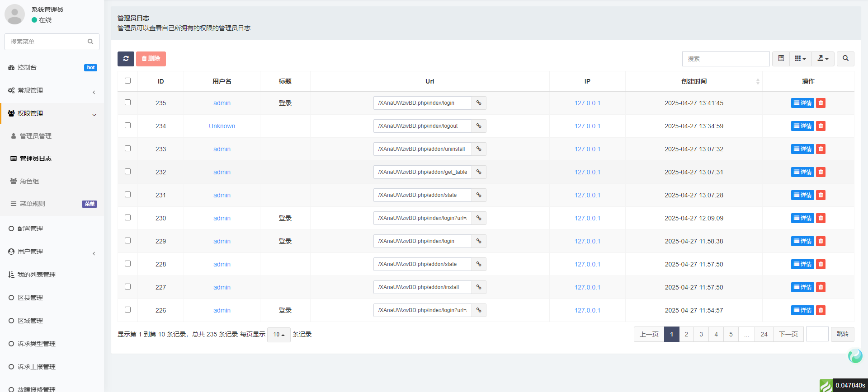Click the link icon beside the addon/uninstall URL
Screen dimensions: 868x392
tap(479, 149)
